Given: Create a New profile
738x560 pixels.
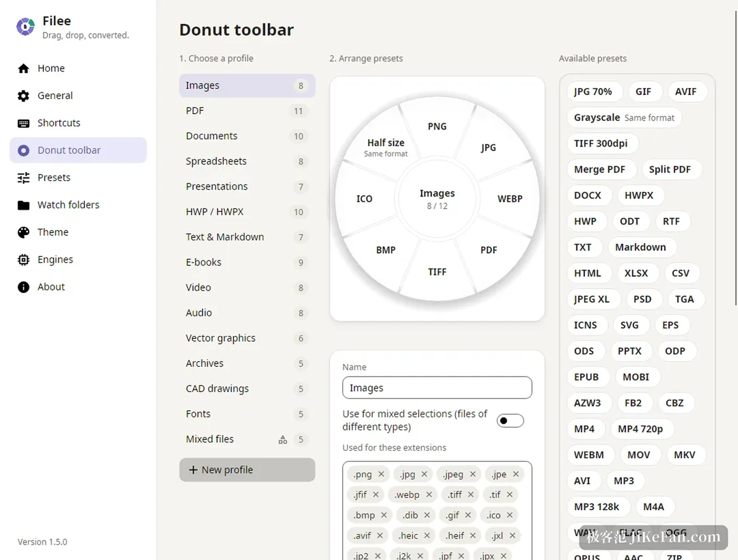Looking at the screenshot, I should click(247, 470).
